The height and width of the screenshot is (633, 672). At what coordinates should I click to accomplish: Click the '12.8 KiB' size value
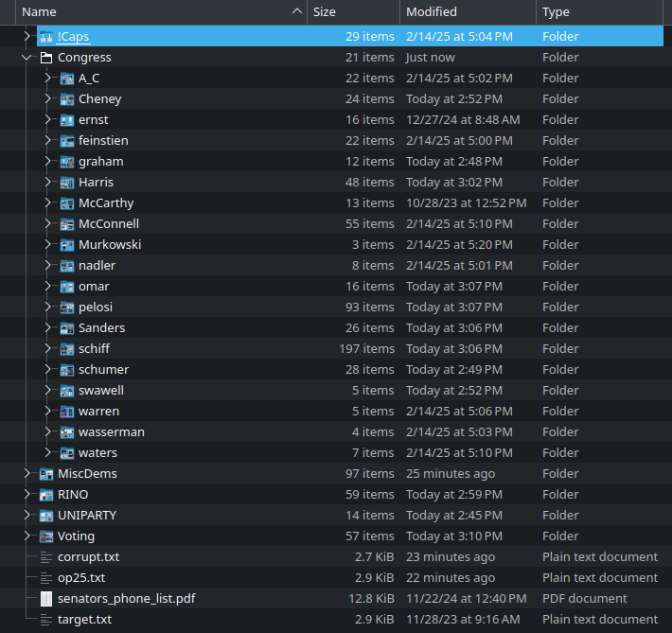pyautogui.click(x=372, y=599)
